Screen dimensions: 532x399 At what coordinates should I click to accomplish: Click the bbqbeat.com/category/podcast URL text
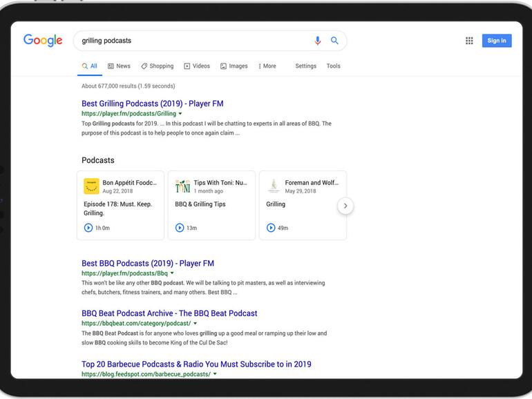136,323
